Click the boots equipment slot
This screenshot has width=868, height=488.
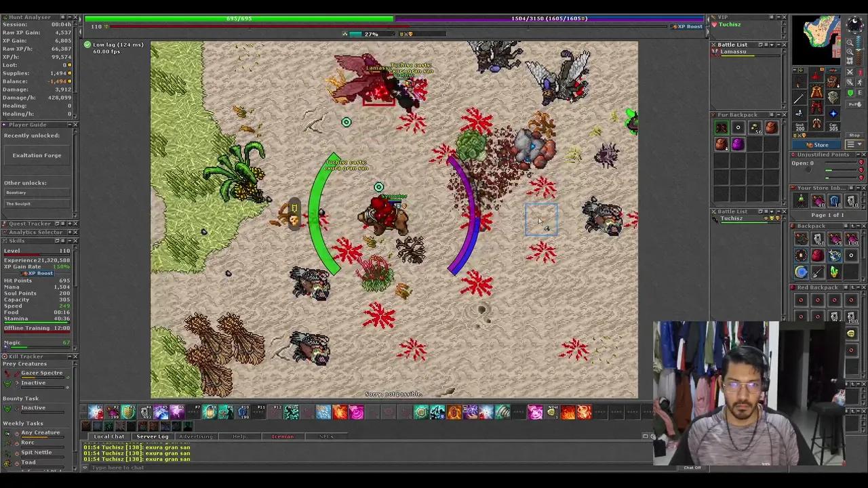pos(816,123)
